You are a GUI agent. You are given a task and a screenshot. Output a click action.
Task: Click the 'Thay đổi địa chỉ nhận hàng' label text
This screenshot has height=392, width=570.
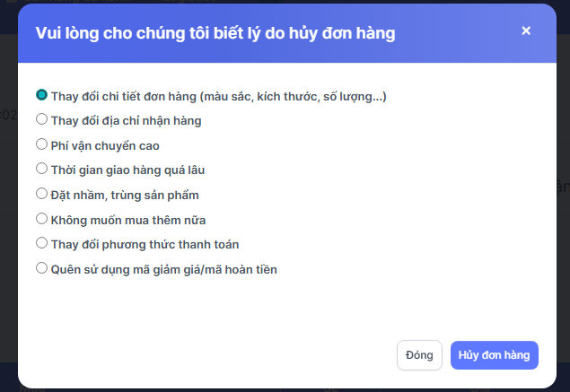click(x=126, y=120)
